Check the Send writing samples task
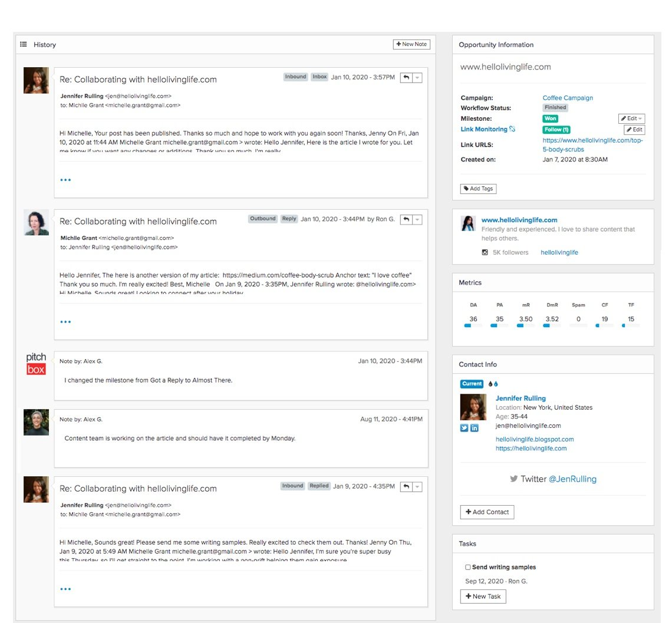This screenshot has height=623, width=672. pos(468,567)
